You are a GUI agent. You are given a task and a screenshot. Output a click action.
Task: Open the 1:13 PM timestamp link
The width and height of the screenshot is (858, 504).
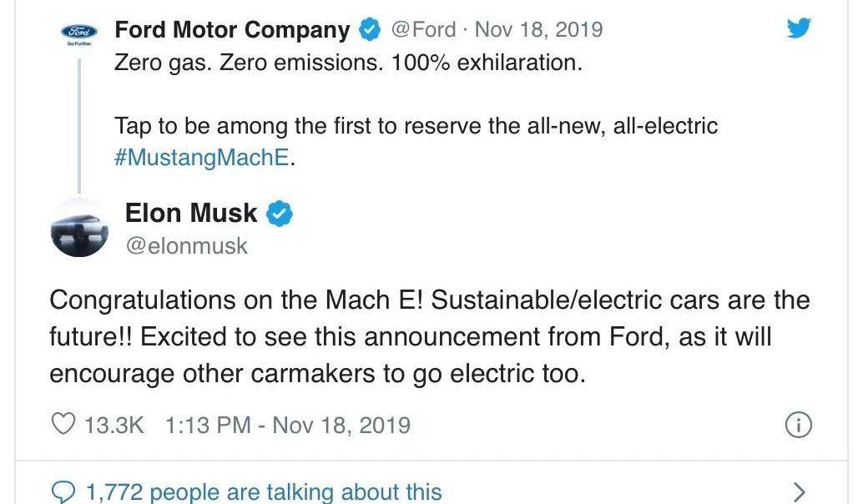(288, 426)
